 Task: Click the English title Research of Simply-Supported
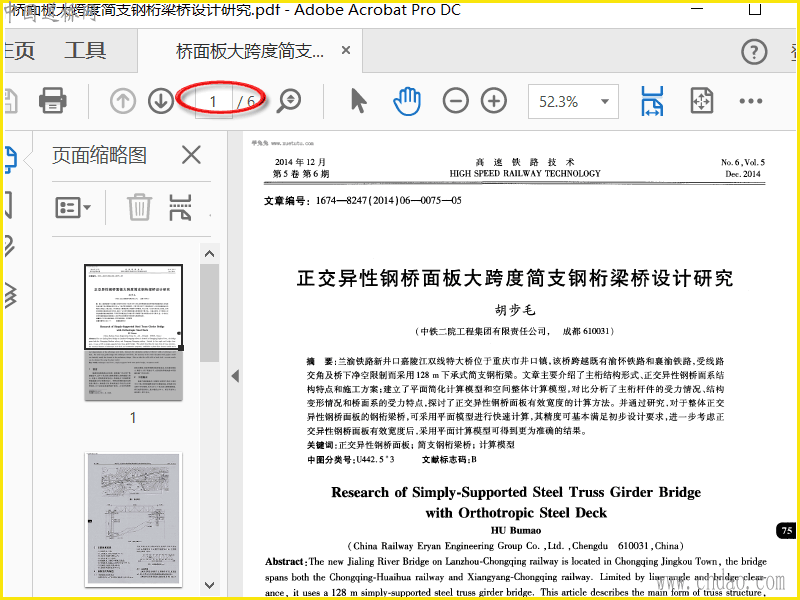[516, 502]
